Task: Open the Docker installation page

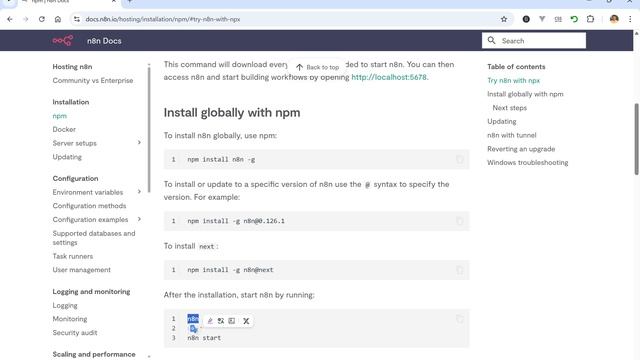Action: point(64,129)
